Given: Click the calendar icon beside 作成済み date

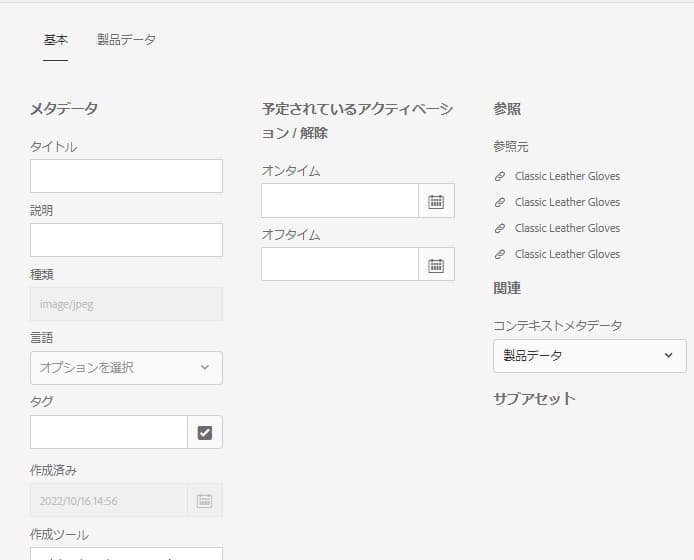Looking at the screenshot, I should click(x=204, y=501).
